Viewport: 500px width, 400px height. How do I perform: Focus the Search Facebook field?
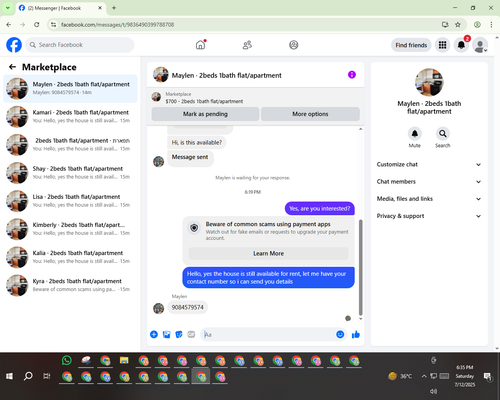pyautogui.click(x=80, y=45)
